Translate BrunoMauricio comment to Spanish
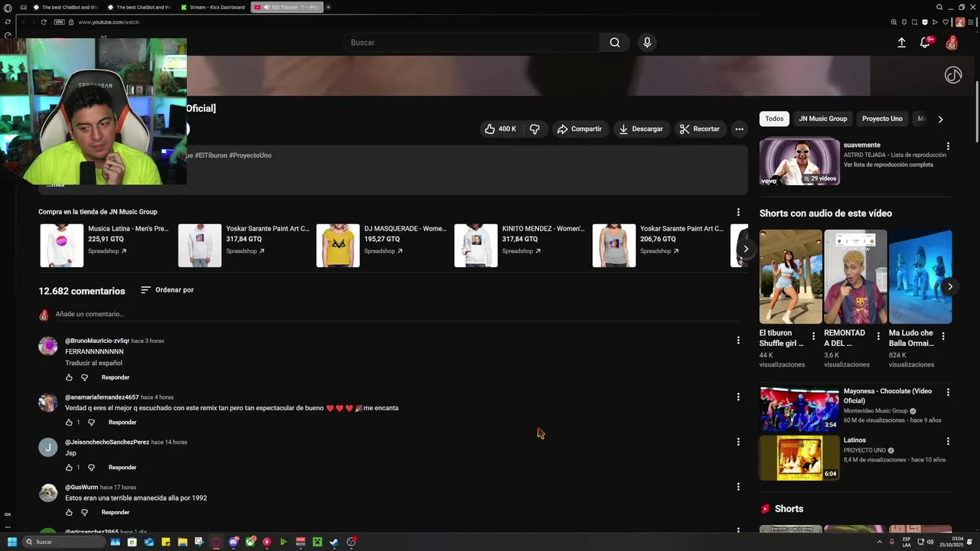This screenshot has width=980, height=551. [93, 364]
